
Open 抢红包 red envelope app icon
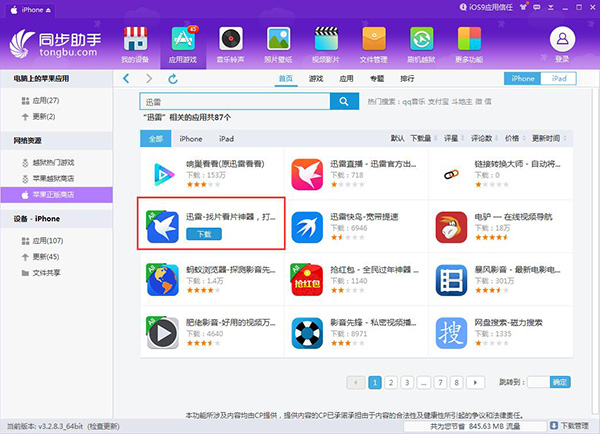(x=307, y=280)
